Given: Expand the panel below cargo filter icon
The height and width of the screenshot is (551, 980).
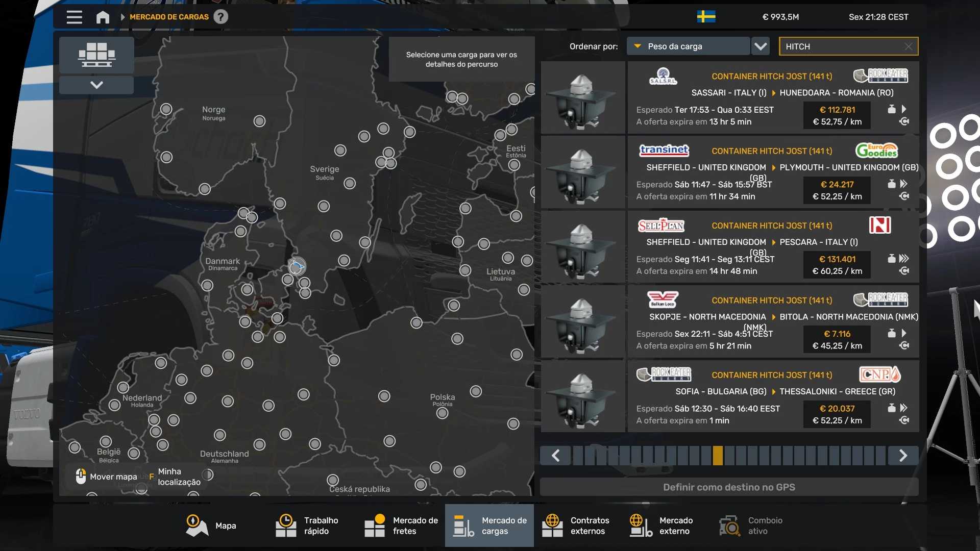Looking at the screenshot, I should (96, 85).
